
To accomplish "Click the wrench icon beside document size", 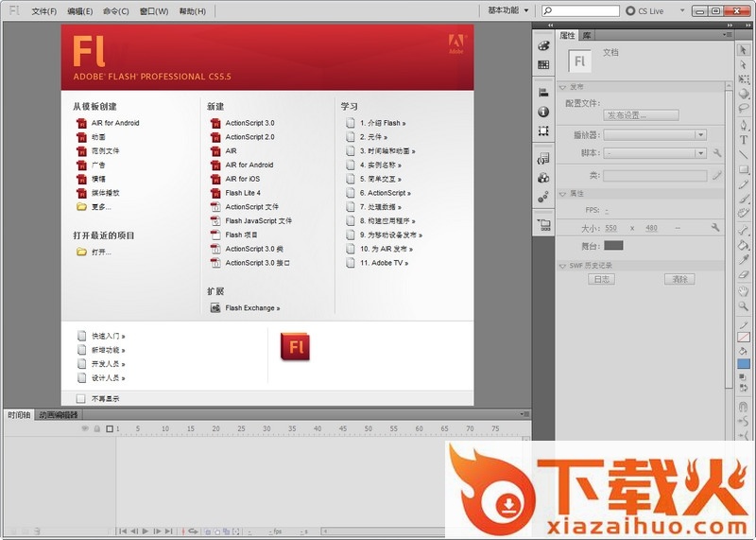I will click(x=715, y=227).
